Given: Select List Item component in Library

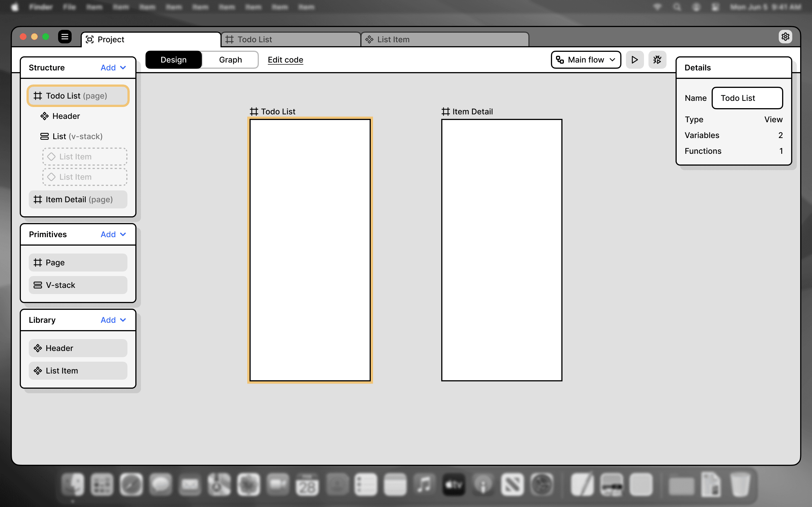Looking at the screenshot, I should [78, 370].
